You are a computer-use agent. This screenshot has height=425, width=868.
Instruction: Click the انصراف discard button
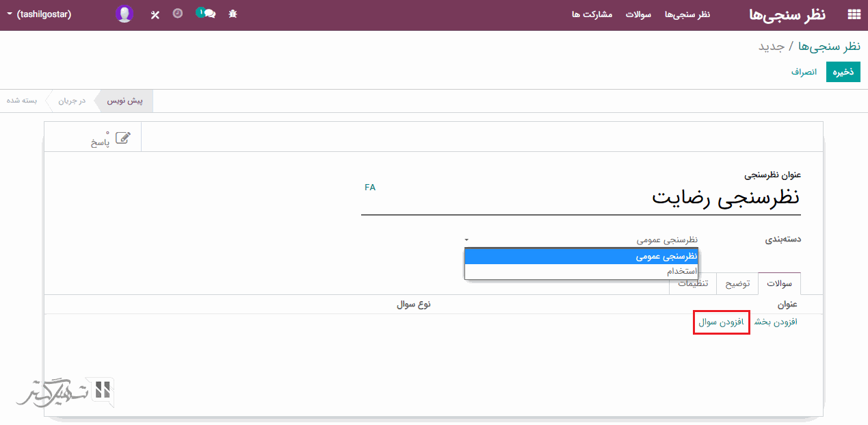[804, 72]
